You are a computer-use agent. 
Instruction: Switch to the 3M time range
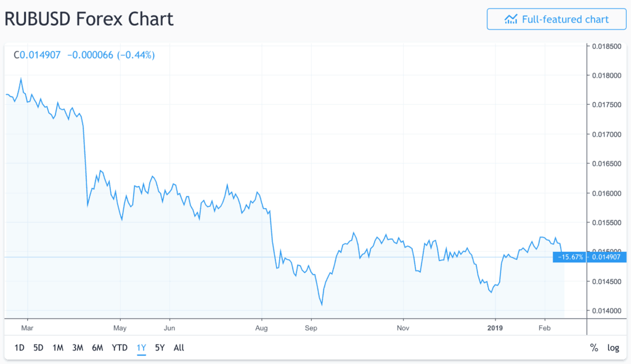tap(78, 347)
